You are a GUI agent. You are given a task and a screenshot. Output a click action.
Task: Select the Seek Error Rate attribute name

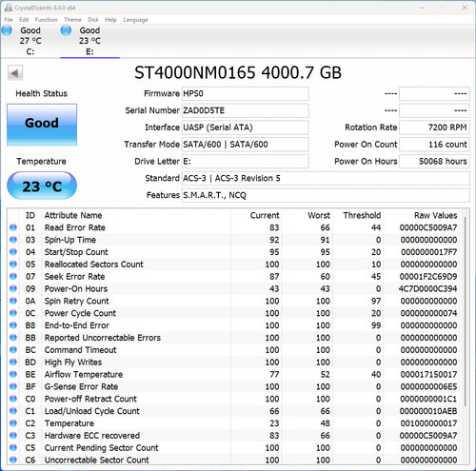pyautogui.click(x=74, y=277)
